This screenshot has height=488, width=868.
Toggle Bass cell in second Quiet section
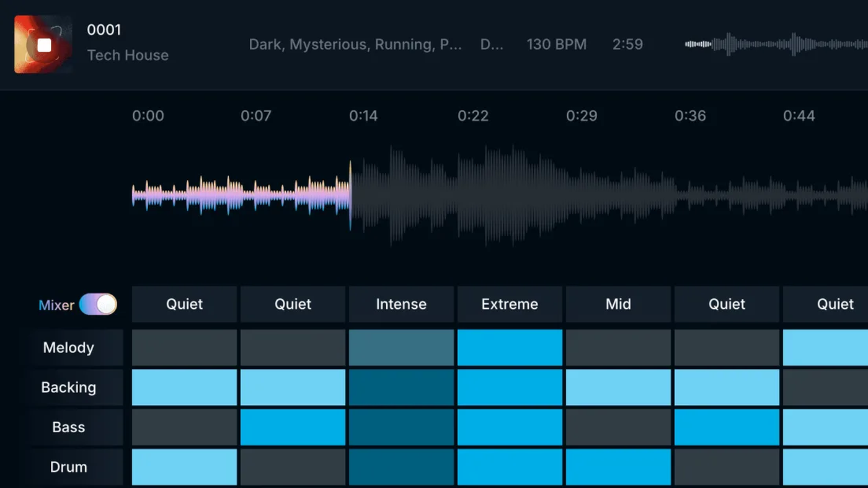(293, 427)
